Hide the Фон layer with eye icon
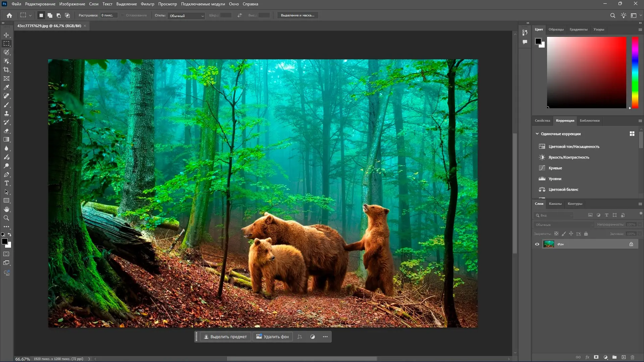The image size is (644, 362). [x=537, y=244]
